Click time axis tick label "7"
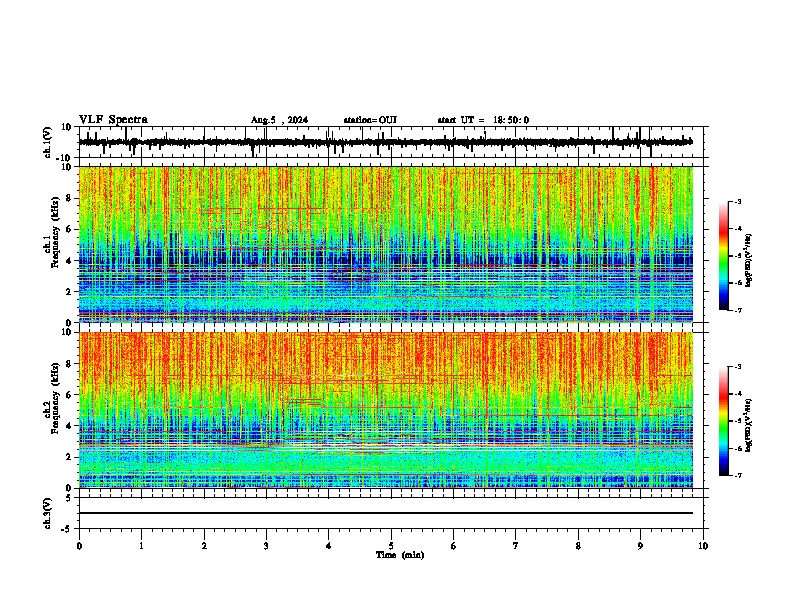 coord(516,546)
